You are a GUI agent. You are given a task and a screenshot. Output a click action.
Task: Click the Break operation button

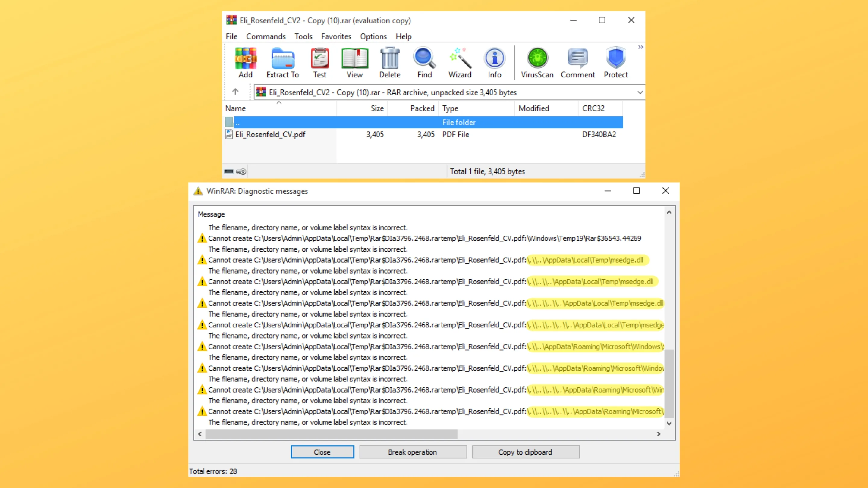pos(413,452)
